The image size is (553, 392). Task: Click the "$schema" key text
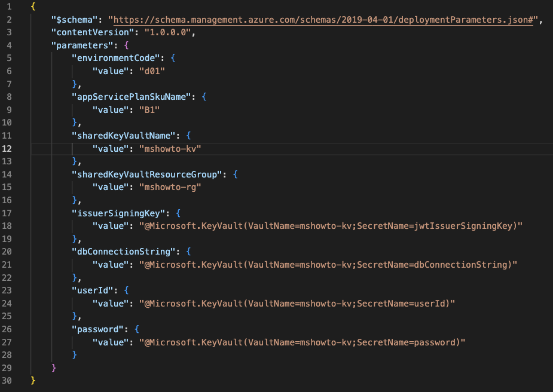(74, 20)
